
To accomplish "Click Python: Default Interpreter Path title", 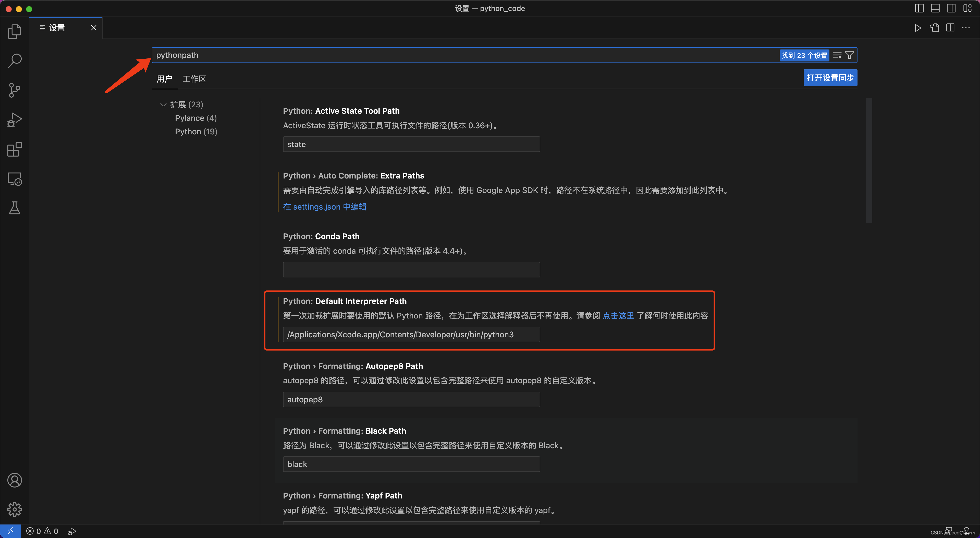I will coord(345,301).
